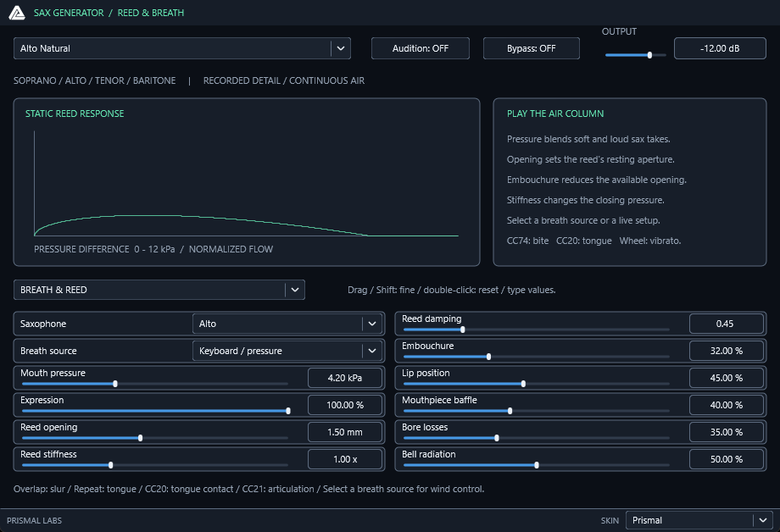Click the OUTPUT label

pos(619,31)
